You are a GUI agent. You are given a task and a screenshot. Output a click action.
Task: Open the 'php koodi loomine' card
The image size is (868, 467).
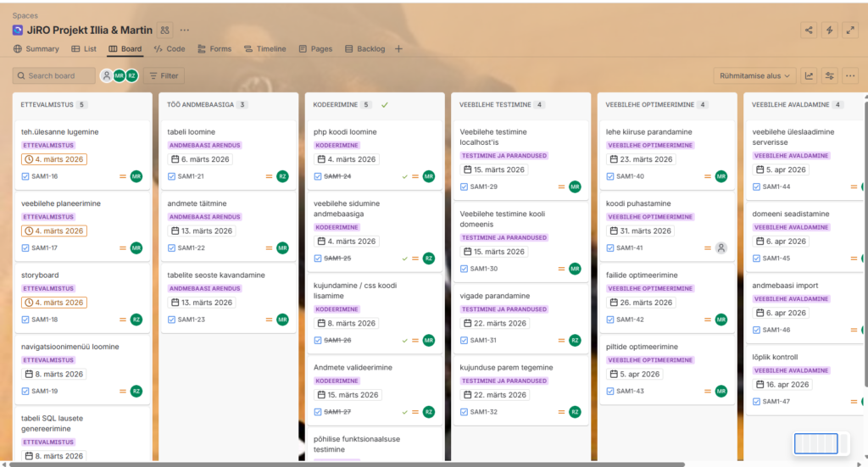[x=345, y=132]
